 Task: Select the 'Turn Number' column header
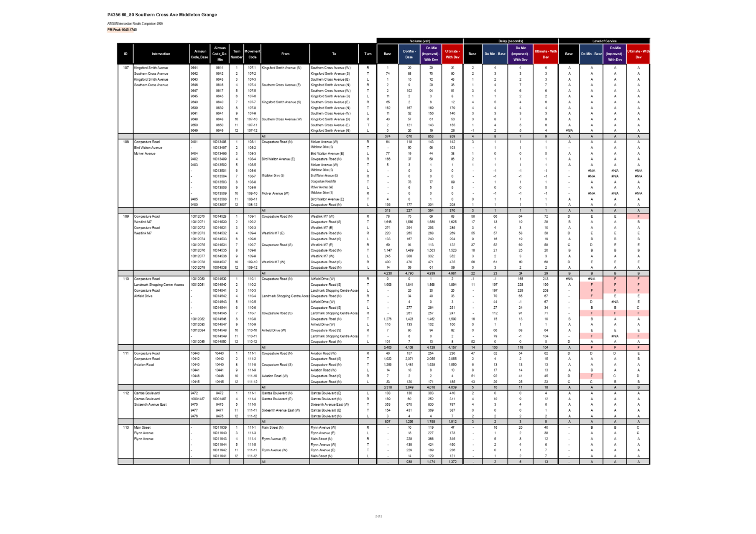click(x=236, y=54)
